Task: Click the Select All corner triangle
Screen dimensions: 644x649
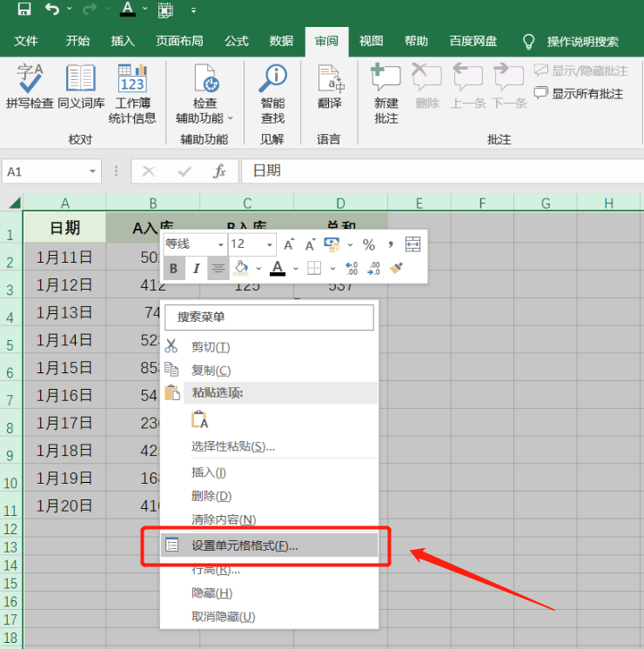Action: (x=15, y=203)
